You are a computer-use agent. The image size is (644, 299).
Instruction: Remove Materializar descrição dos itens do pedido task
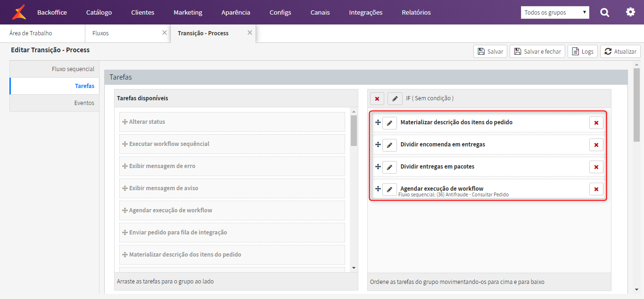coord(596,122)
